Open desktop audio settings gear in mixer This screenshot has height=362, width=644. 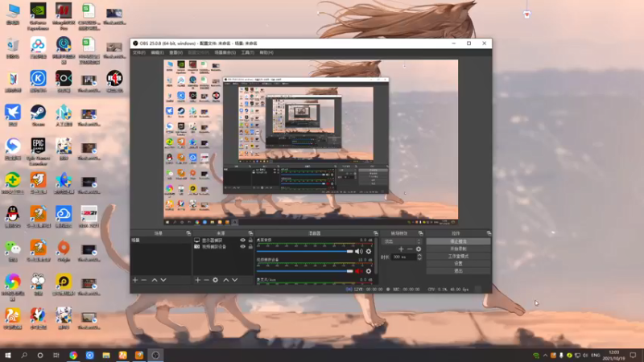coord(369,251)
